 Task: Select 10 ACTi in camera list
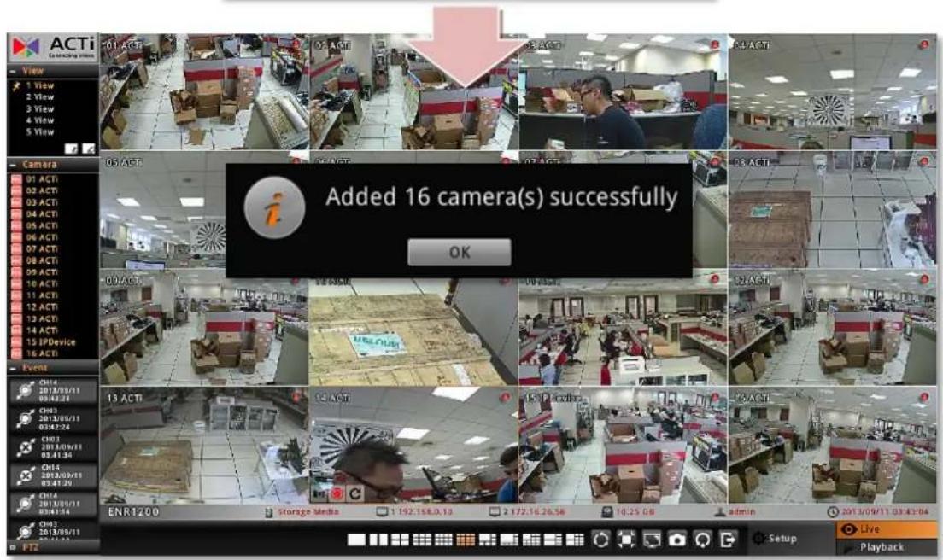point(42,283)
